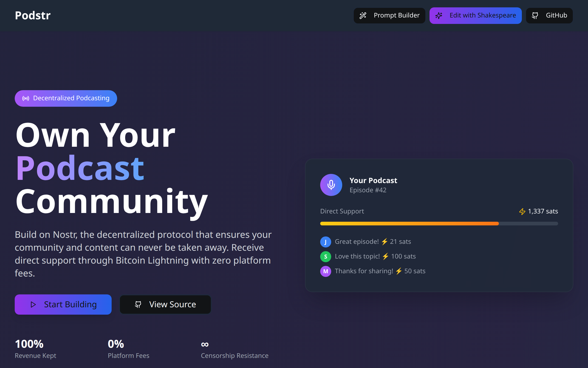The height and width of the screenshot is (368, 588).
Task: Click the blue J avatar
Action: (326, 242)
